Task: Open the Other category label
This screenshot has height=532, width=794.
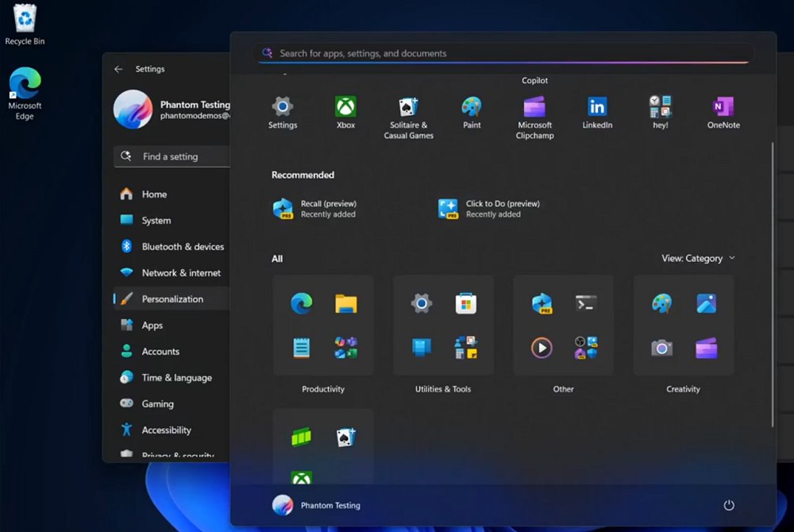Action: pos(563,389)
